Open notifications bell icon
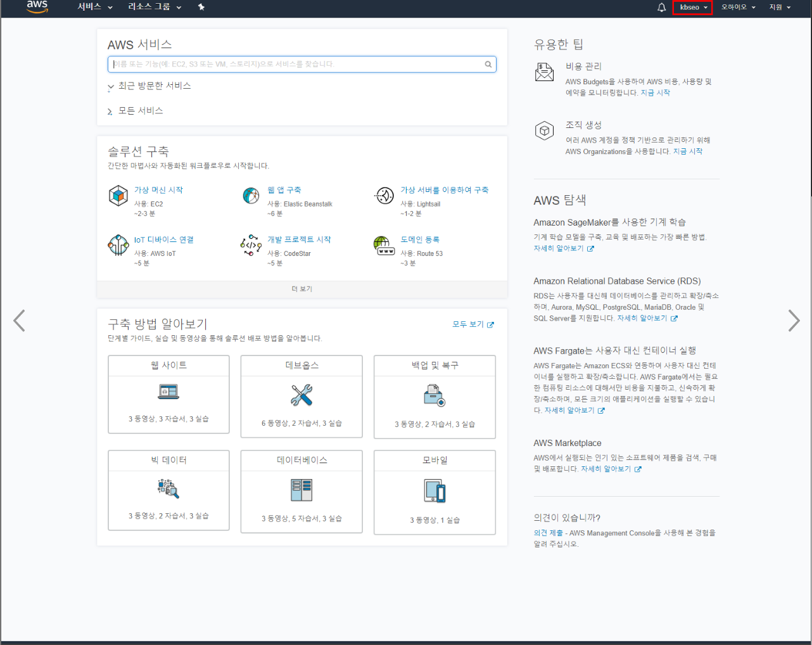 (x=661, y=8)
